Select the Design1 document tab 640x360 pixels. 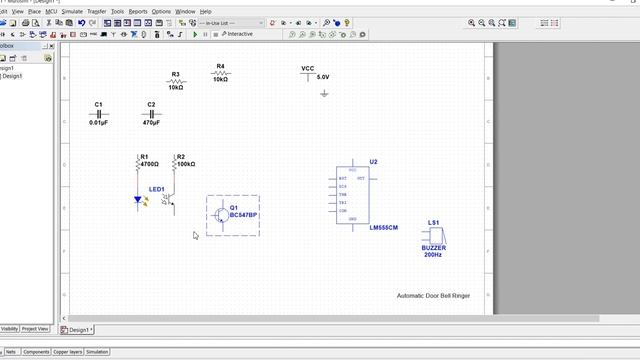click(x=77, y=330)
